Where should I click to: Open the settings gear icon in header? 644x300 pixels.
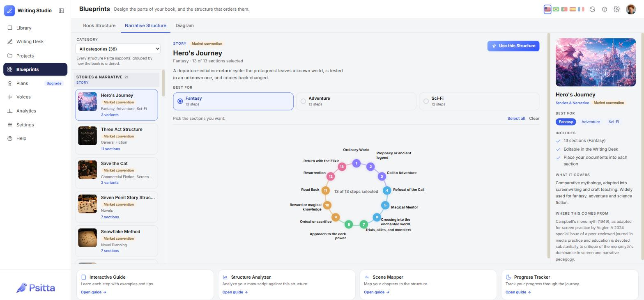click(x=616, y=9)
